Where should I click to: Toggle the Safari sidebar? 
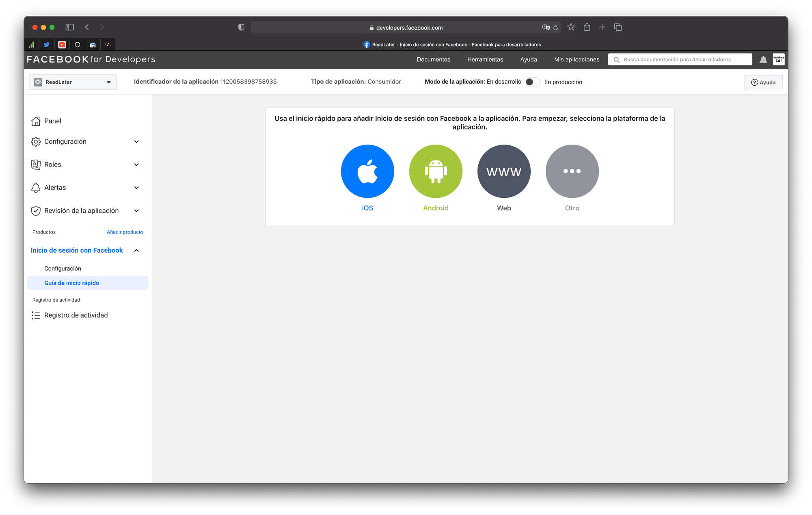point(70,27)
